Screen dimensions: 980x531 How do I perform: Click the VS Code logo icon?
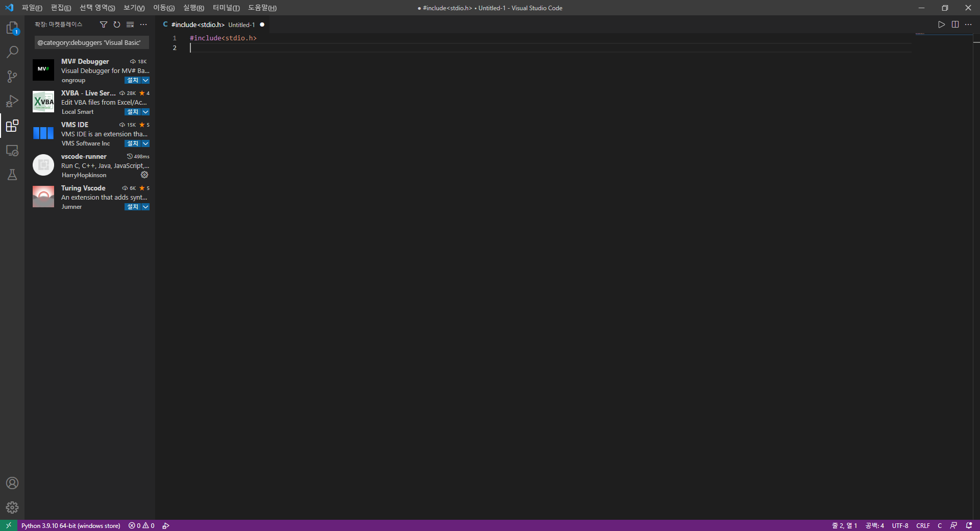pyautogui.click(x=9, y=8)
